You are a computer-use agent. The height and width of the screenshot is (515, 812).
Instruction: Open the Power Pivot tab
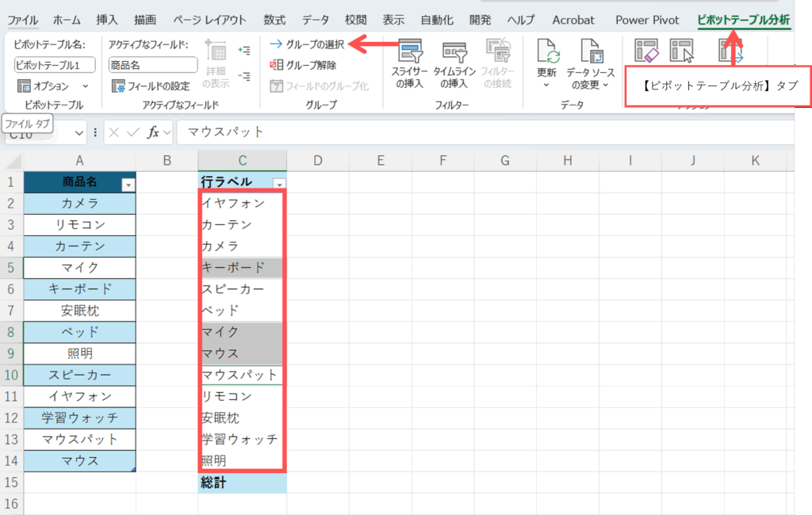[646, 20]
